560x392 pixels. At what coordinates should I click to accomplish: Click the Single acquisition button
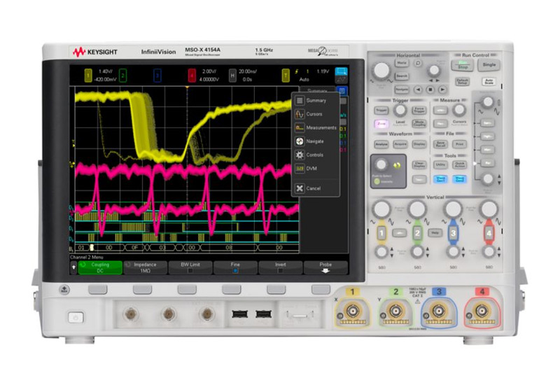coord(489,64)
